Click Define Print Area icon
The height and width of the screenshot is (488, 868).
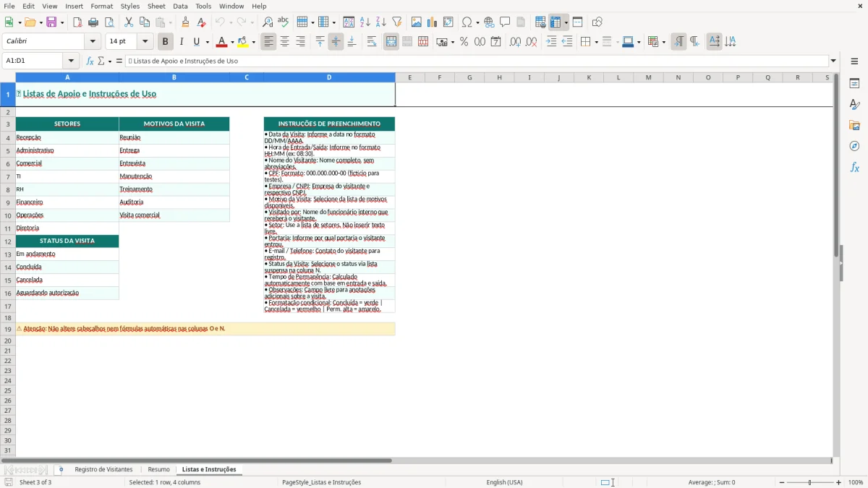540,22
